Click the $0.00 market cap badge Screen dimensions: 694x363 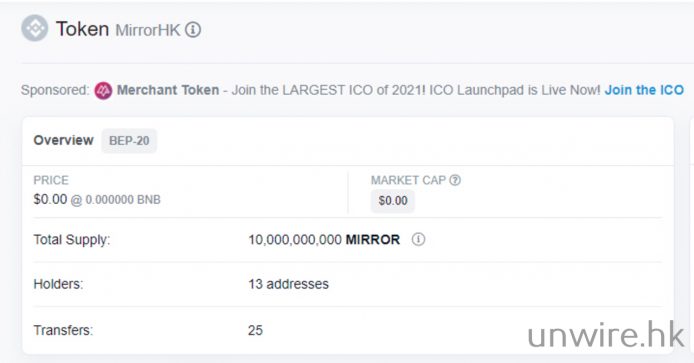pyautogui.click(x=393, y=201)
